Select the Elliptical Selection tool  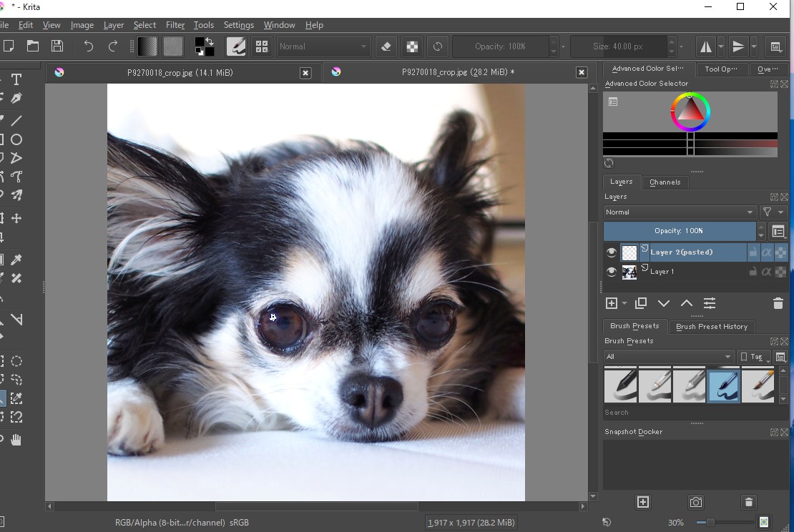16,361
